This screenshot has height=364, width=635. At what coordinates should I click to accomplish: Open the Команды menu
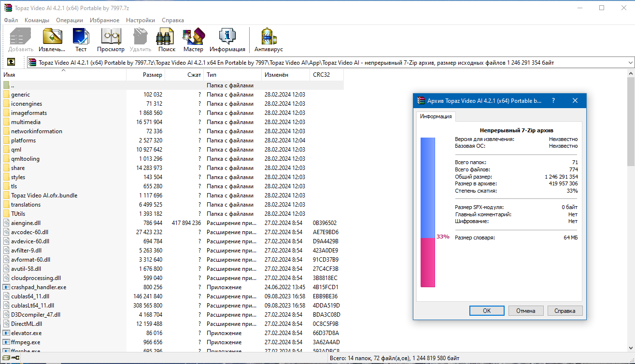click(x=37, y=20)
